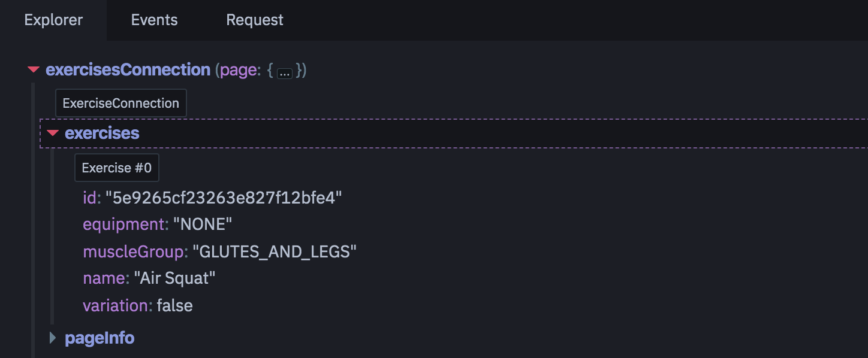Click the id value string
This screenshot has width=868, height=358.
pyautogui.click(x=224, y=197)
